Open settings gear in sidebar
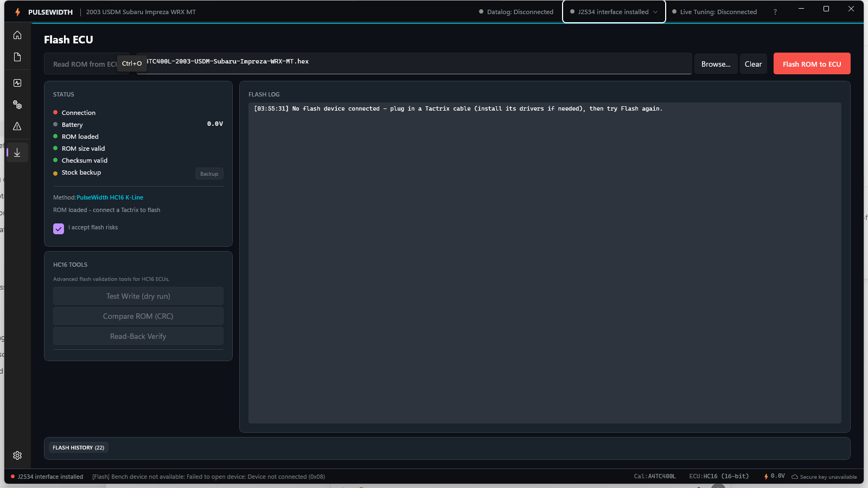The image size is (868, 488). click(17, 455)
